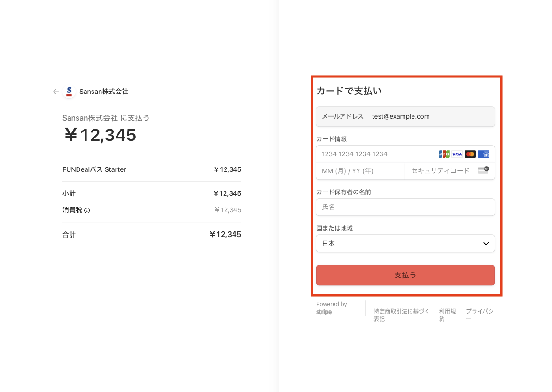Viewport: 552px width, 392px height.
Task: Open the country or region dropdown
Action: 405,244
